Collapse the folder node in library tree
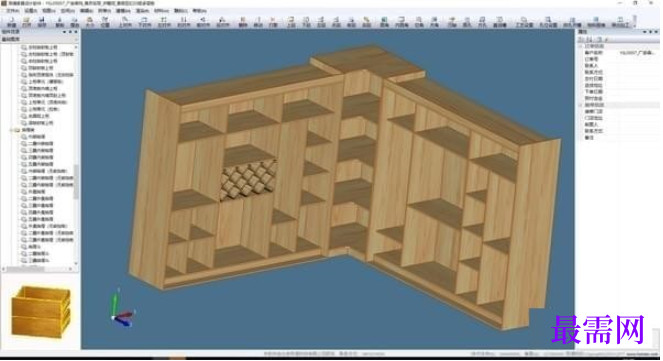The width and height of the screenshot is (663, 361). (x=12, y=130)
